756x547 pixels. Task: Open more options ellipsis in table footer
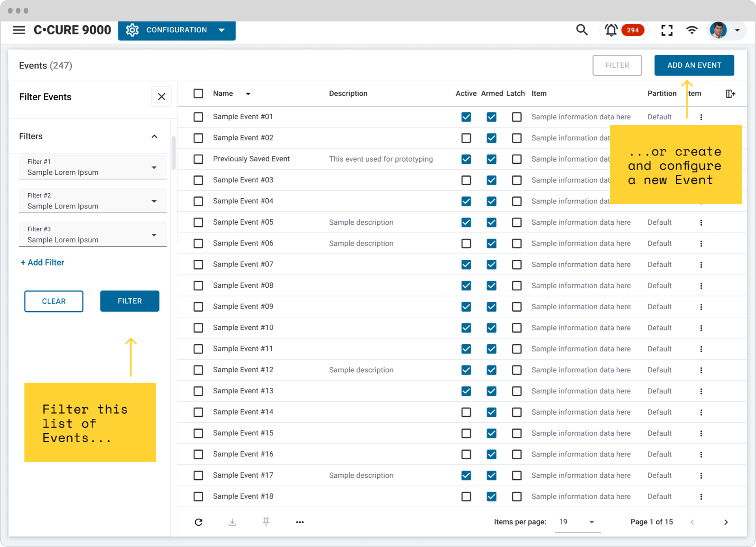tap(300, 522)
